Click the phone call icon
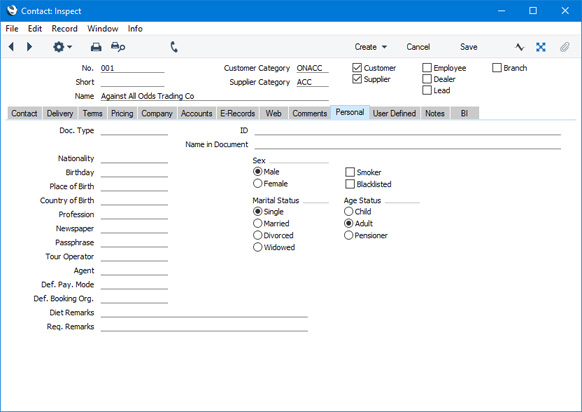Image resolution: width=582 pixels, height=412 pixels. tap(174, 47)
